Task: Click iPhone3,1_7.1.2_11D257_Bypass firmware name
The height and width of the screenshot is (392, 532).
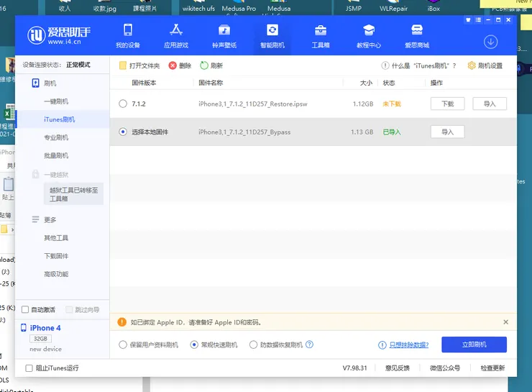Action: [244, 132]
